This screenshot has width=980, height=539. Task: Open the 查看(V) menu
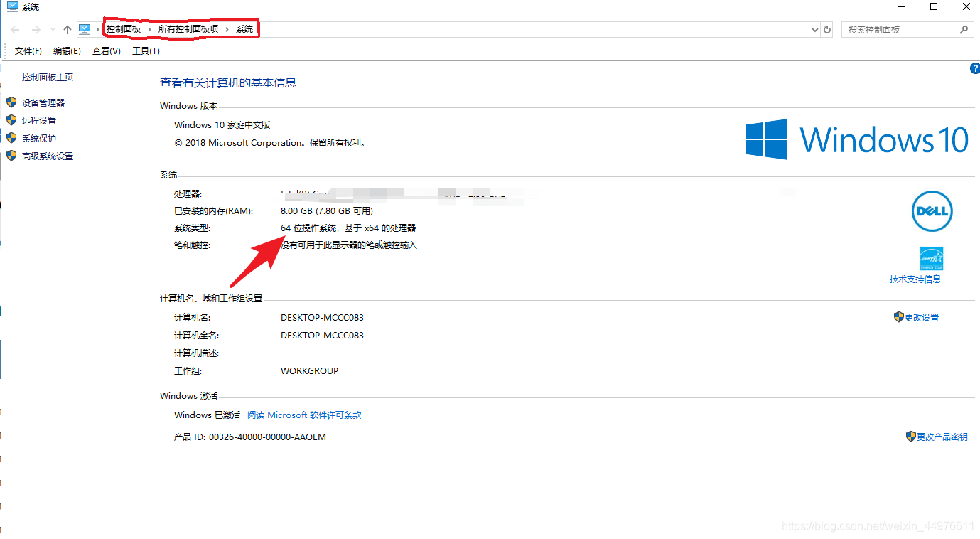[107, 51]
